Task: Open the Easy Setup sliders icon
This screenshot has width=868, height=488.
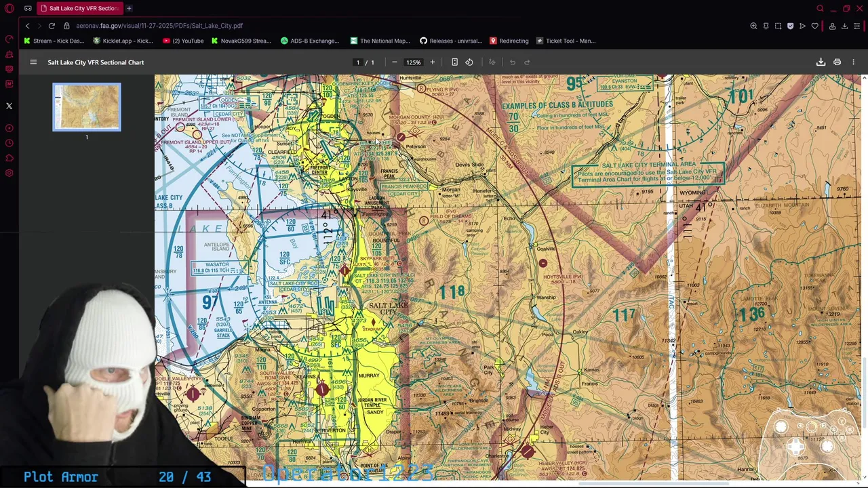Action: pyautogui.click(x=857, y=26)
